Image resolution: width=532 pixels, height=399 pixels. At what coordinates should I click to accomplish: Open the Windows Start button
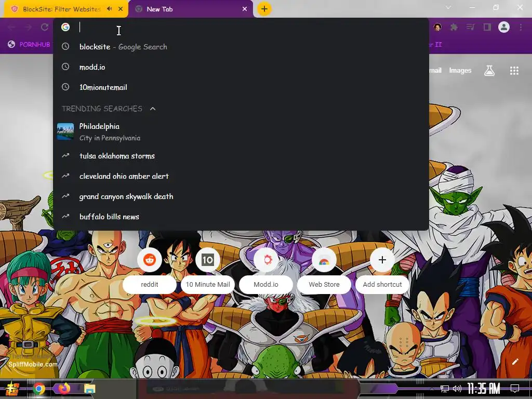point(12,389)
